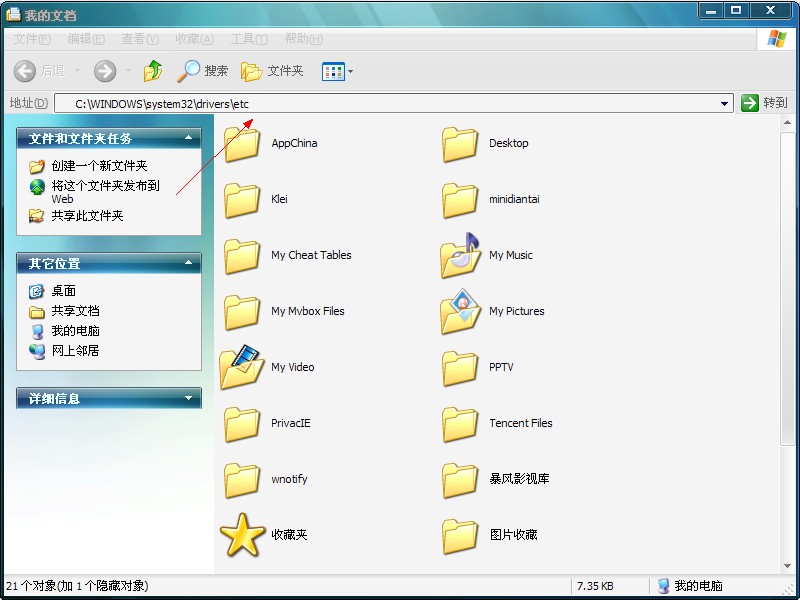Screen dimensions: 800x600
Task: Open the views layout button
Action: (x=333, y=71)
